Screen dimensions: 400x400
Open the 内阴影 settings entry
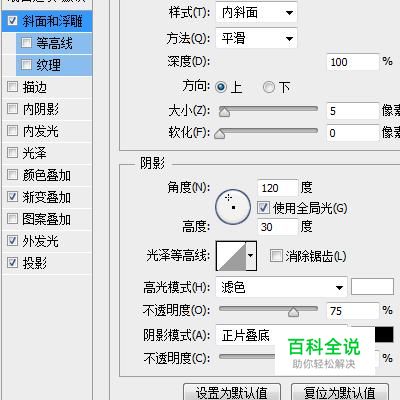click(41, 109)
